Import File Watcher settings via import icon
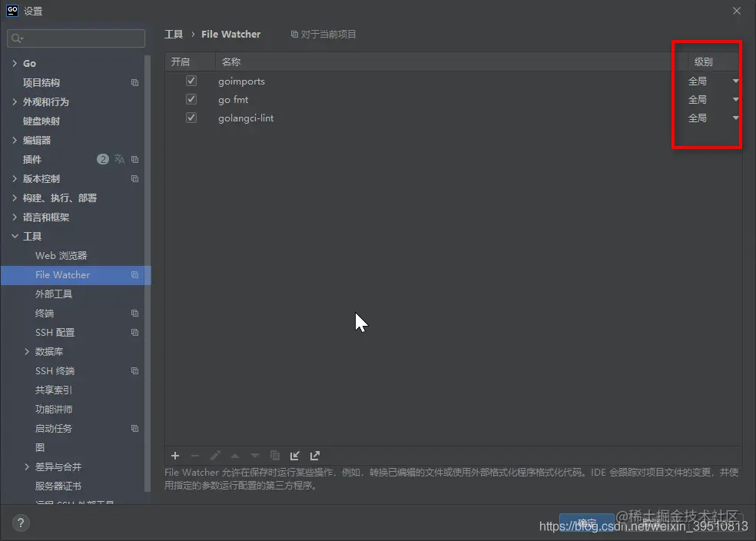This screenshot has height=541, width=756. [294, 456]
